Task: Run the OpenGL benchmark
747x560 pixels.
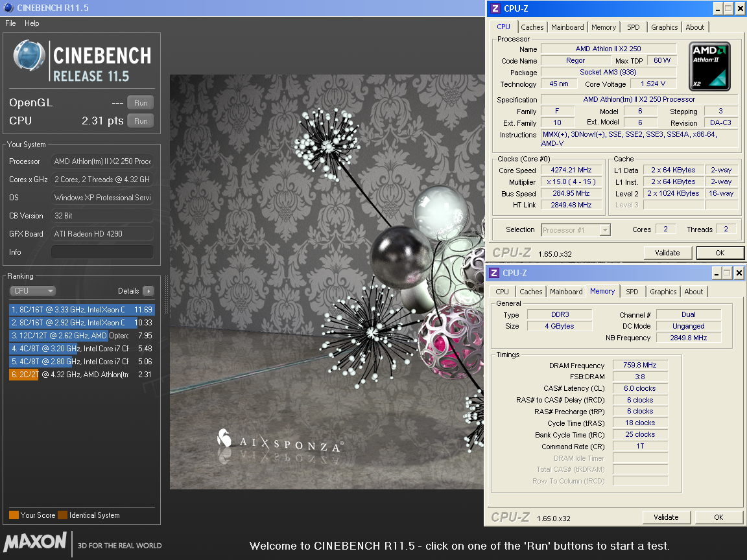Action: coord(141,103)
